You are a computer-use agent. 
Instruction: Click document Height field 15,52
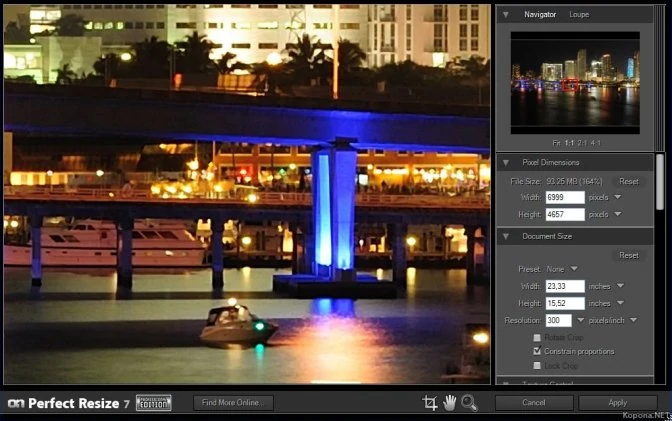(565, 303)
